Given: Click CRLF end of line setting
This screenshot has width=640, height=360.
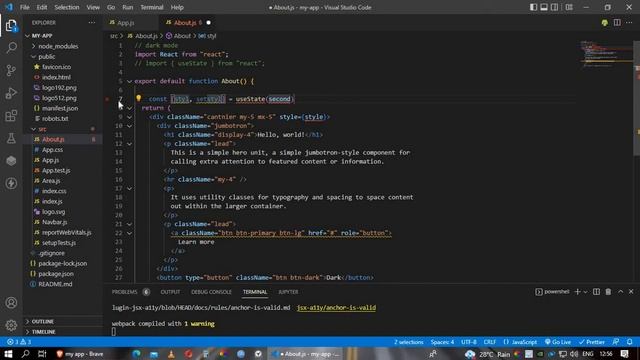Looking at the screenshot, I should point(489,342).
